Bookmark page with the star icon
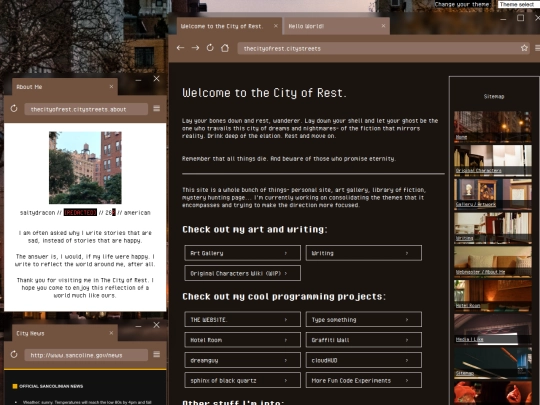The width and height of the screenshot is (540, 405). pos(524,48)
